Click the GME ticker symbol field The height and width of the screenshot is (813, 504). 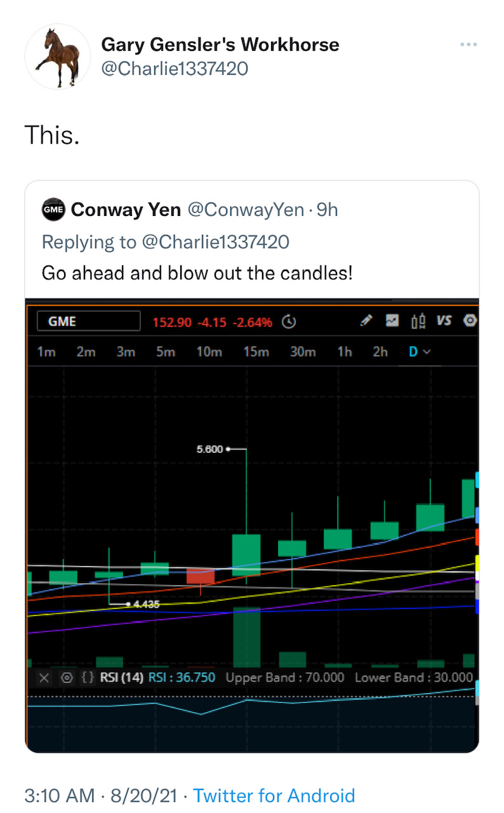[88, 321]
